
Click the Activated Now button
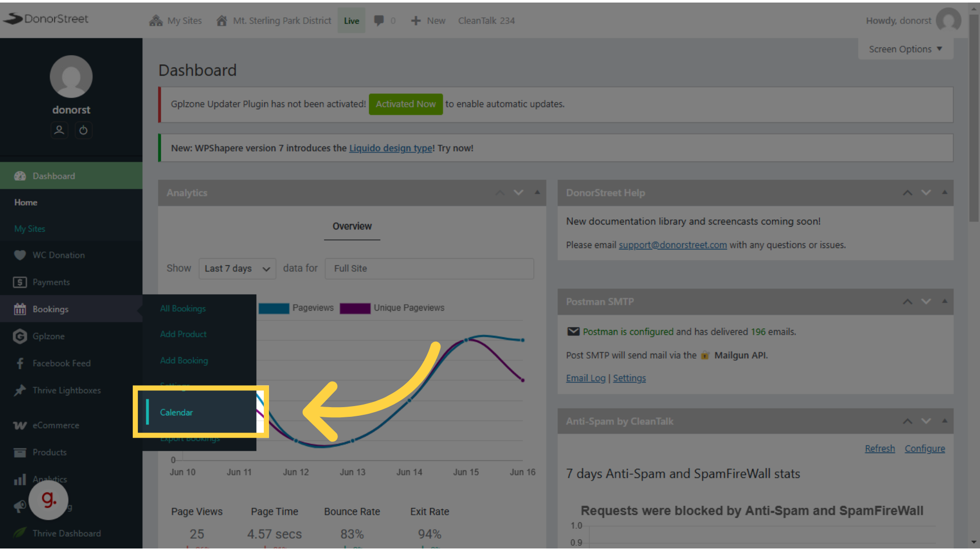[x=406, y=104]
